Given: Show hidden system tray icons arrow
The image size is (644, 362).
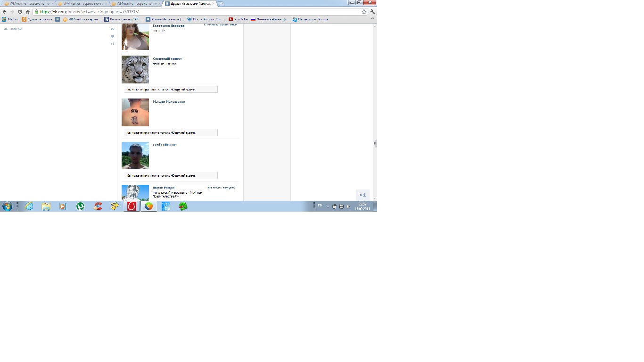Looking at the screenshot, I should 328,206.
